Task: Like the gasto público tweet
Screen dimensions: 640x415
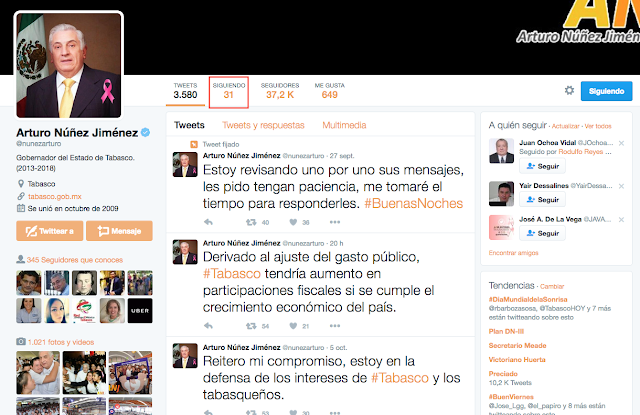Action: (293, 326)
